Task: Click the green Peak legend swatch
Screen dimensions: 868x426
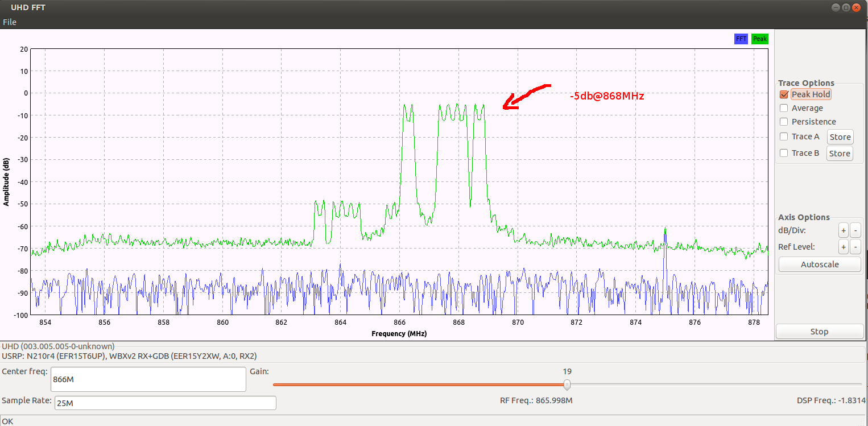Action: click(x=760, y=39)
